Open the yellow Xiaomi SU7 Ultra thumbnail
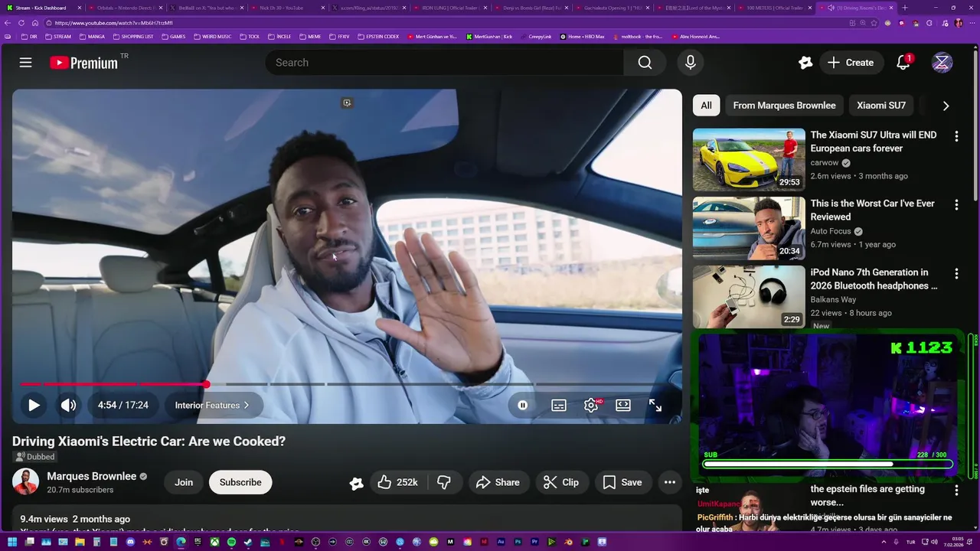Image resolution: width=980 pixels, height=551 pixels. point(749,159)
